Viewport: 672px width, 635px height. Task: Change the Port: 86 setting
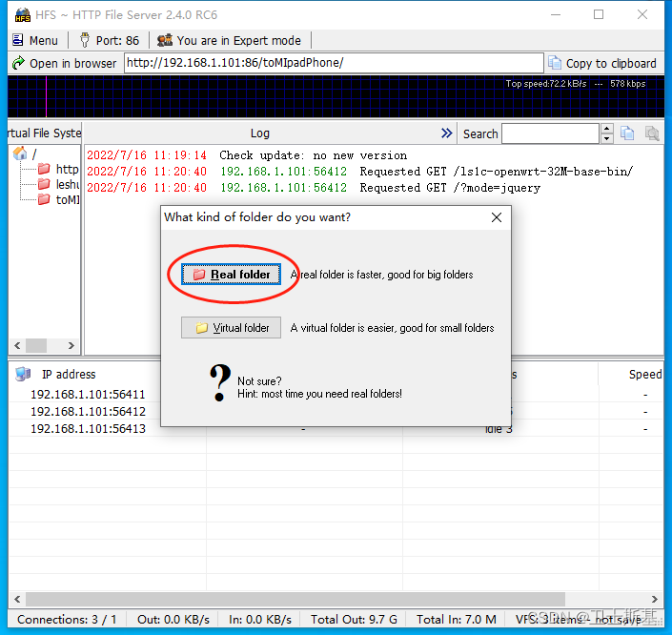point(110,40)
